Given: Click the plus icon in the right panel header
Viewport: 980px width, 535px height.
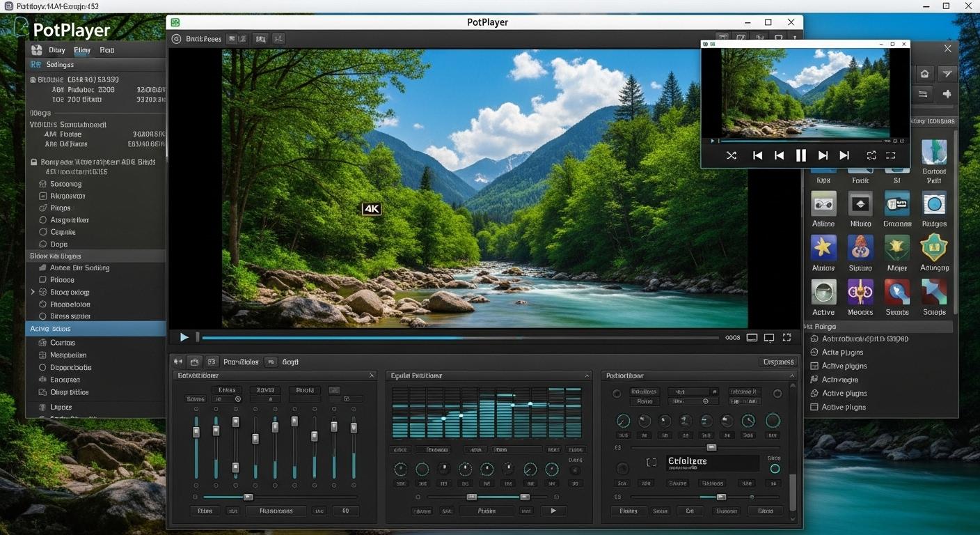Looking at the screenshot, I should coord(947,93).
